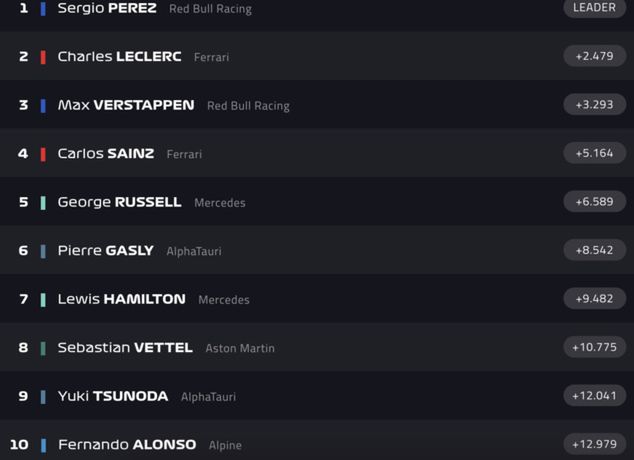Click position number 9 in the standings
The image size is (634, 460).
click(x=23, y=396)
